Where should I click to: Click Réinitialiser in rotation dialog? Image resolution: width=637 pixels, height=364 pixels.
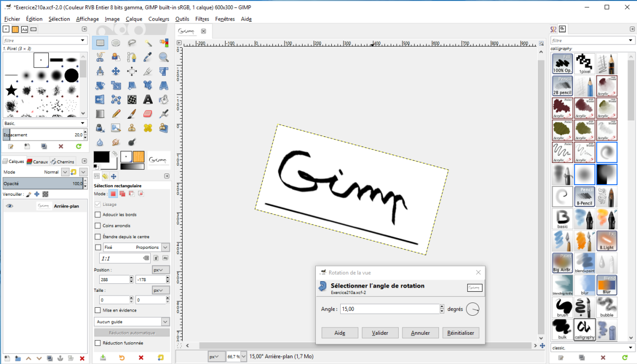(461, 333)
